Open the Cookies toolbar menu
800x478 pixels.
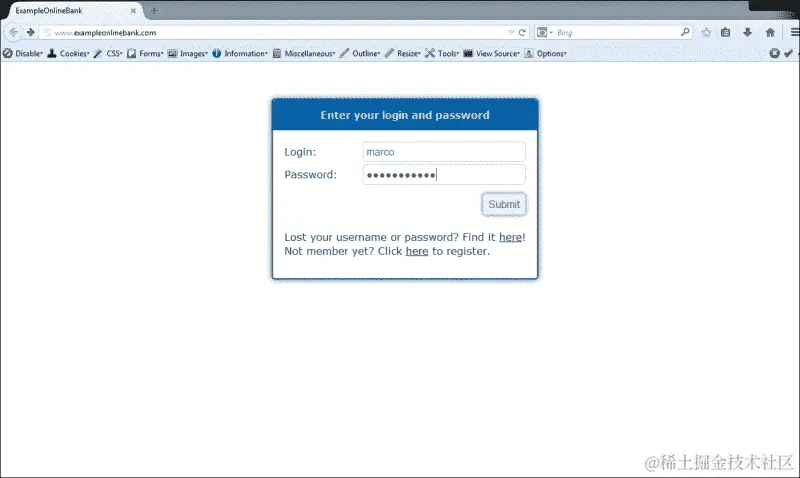tap(68, 53)
